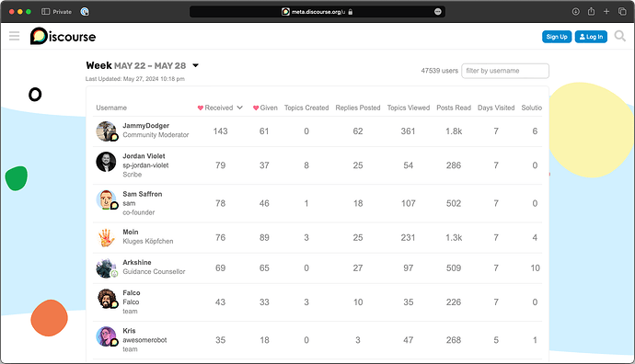Open Arkshine's avatar
635x364 pixels.
[x=106, y=267]
